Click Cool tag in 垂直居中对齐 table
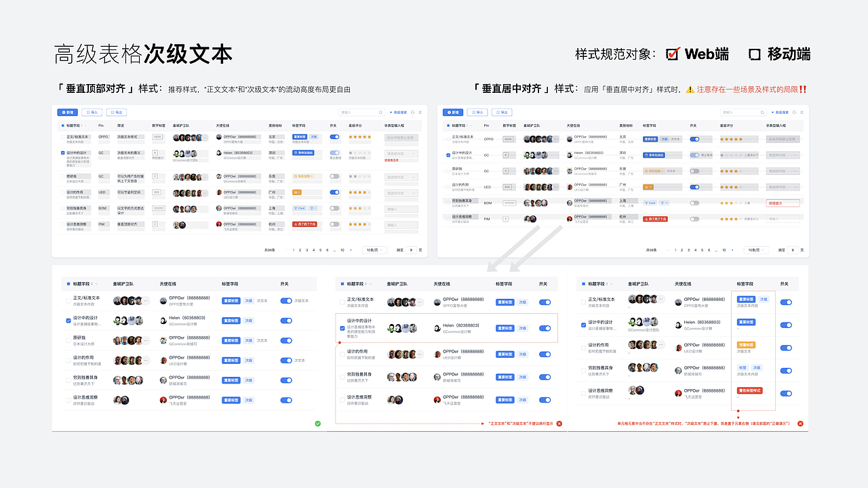The image size is (868, 488). point(650,203)
